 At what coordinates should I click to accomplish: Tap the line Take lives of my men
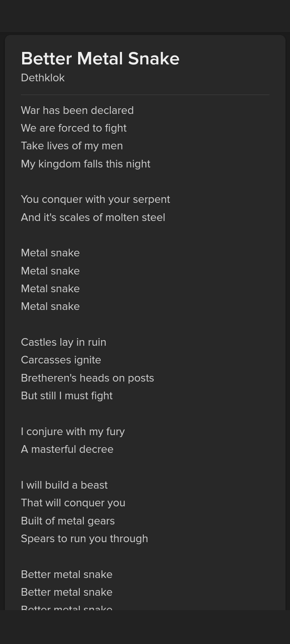(72, 146)
